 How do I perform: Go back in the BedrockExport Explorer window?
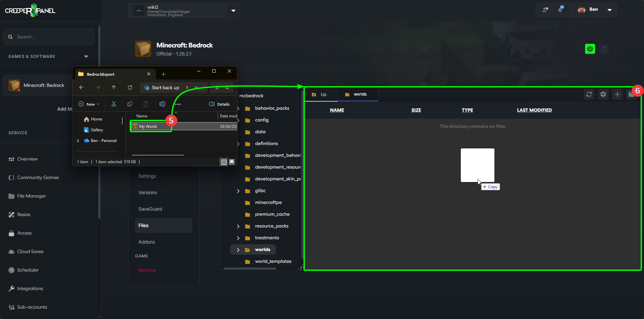(x=82, y=87)
